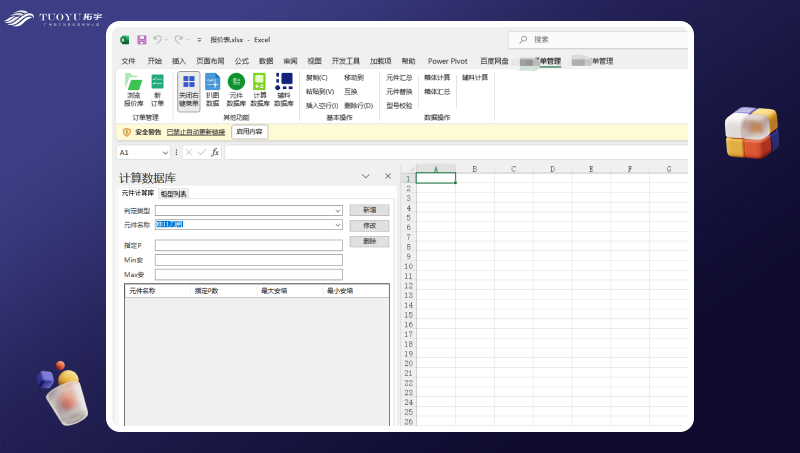Switch to the 柜型列表 tab
This screenshot has width=800, height=453.
[x=173, y=193]
